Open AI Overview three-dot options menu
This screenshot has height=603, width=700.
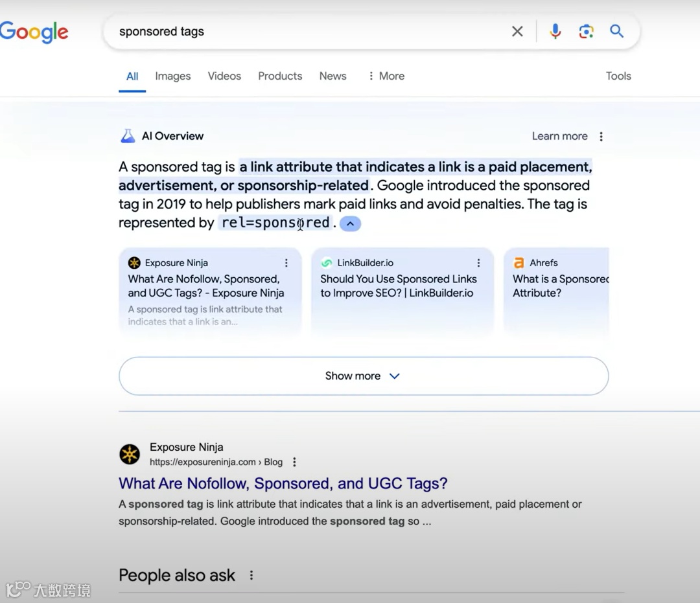601,137
